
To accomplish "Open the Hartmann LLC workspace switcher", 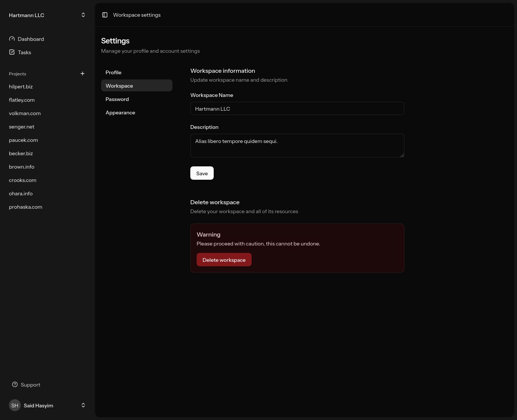I will pyautogui.click(x=48, y=15).
